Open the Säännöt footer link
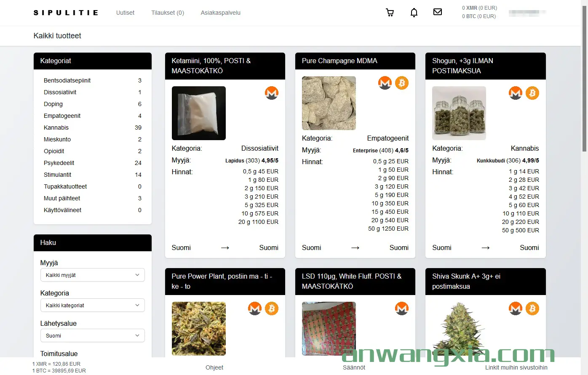This screenshot has height=375, width=588. pos(354,367)
